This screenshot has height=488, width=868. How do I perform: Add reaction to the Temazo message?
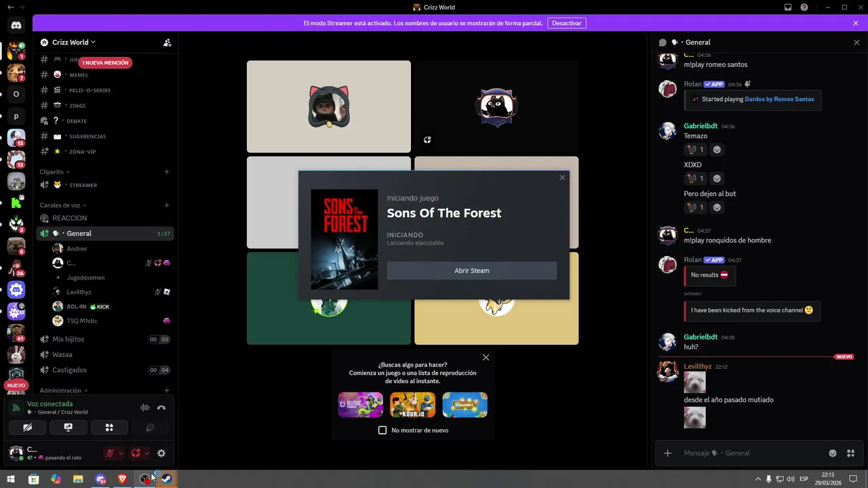(717, 150)
